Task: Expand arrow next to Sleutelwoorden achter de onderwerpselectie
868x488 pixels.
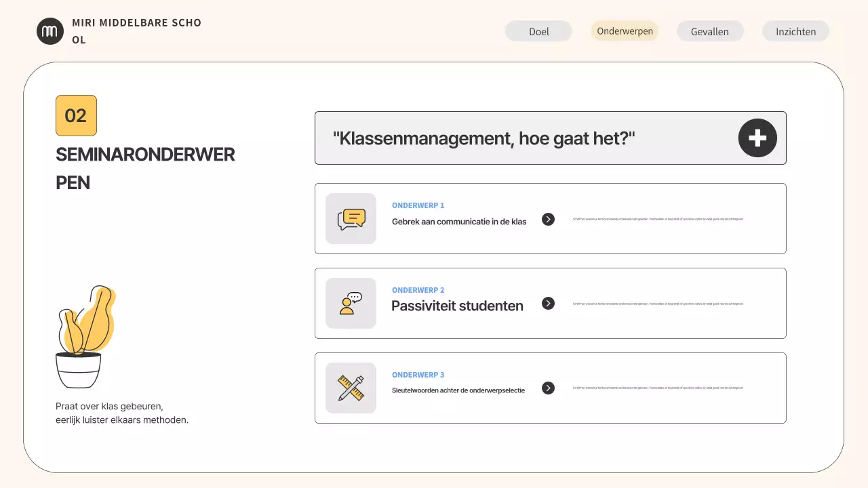Action: pyautogui.click(x=548, y=388)
